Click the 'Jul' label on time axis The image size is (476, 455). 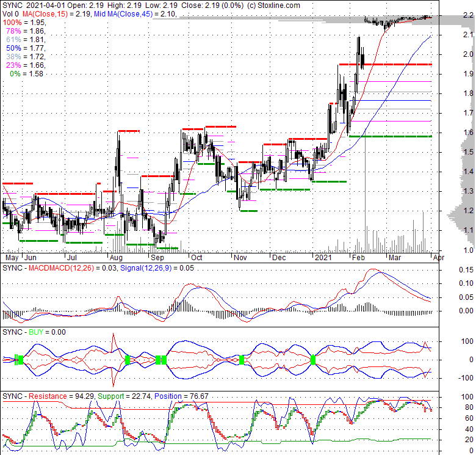[x=71, y=258]
